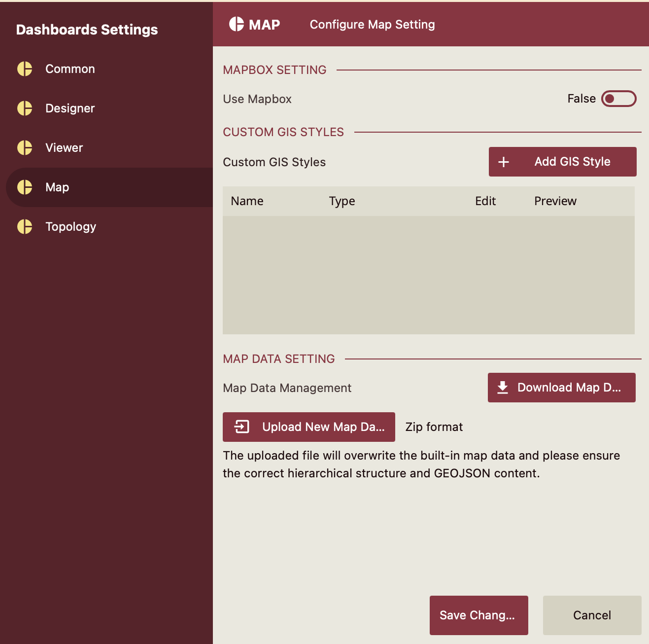Click the upload icon on Upload button

(242, 427)
